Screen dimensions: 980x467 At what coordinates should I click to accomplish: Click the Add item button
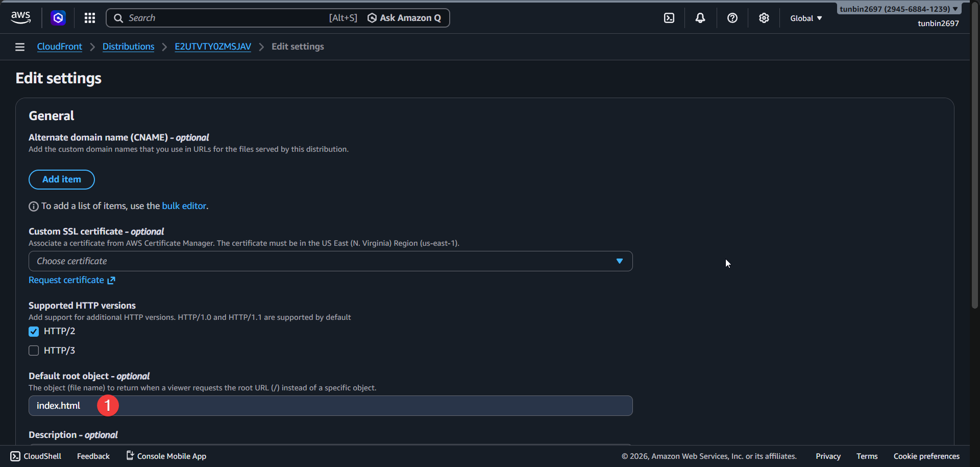61,179
